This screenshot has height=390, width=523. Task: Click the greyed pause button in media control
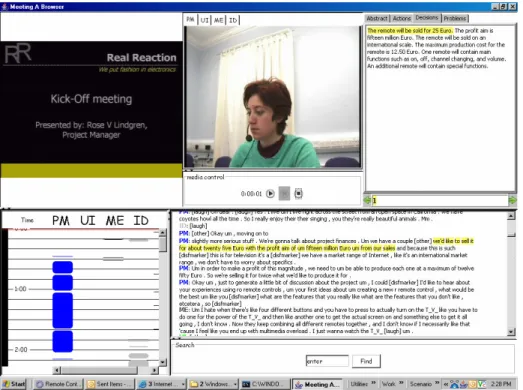(x=284, y=193)
